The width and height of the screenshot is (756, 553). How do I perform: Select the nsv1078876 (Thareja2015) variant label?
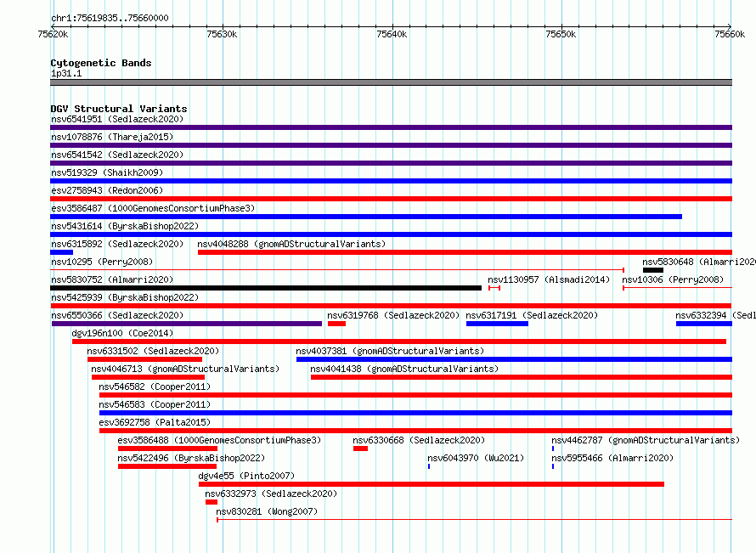pyautogui.click(x=112, y=137)
